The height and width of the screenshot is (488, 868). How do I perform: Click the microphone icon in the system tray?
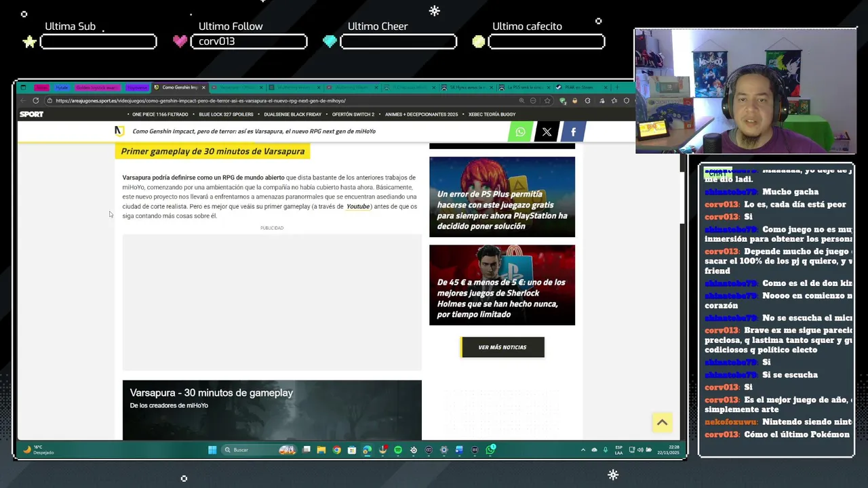[606, 449]
